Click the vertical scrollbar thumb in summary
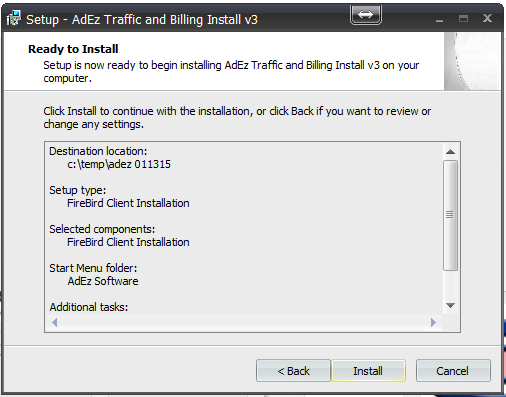 coord(450,215)
